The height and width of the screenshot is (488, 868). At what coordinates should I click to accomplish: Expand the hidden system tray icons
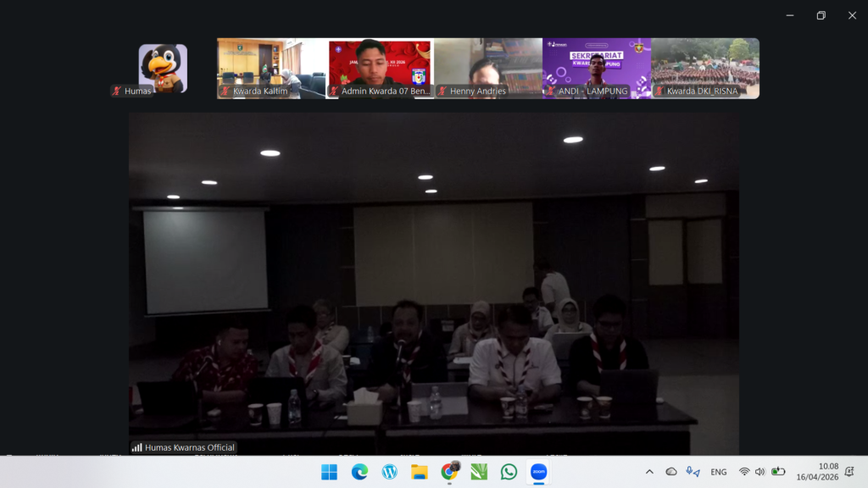649,472
